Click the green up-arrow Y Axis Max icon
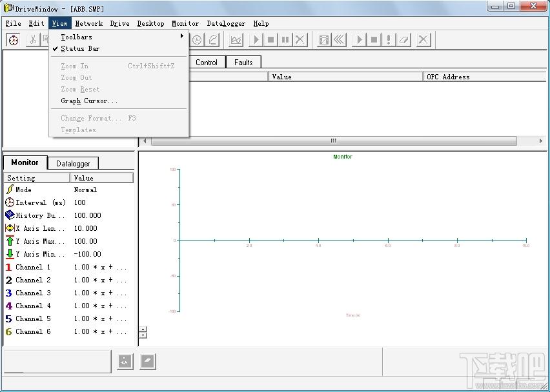The width and height of the screenshot is (550, 392). (x=10, y=241)
